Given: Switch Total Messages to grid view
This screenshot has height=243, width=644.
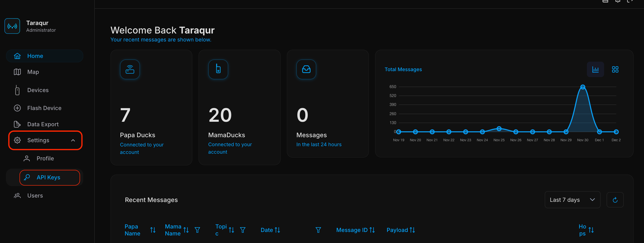Looking at the screenshot, I should pyautogui.click(x=615, y=69).
